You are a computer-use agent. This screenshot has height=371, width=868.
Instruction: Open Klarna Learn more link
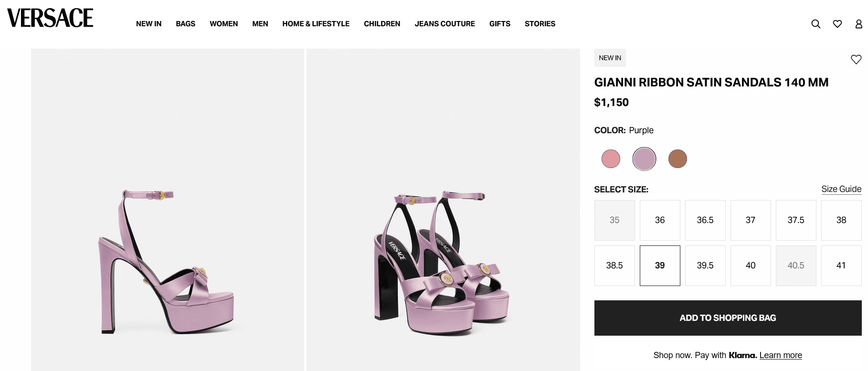[780, 355]
